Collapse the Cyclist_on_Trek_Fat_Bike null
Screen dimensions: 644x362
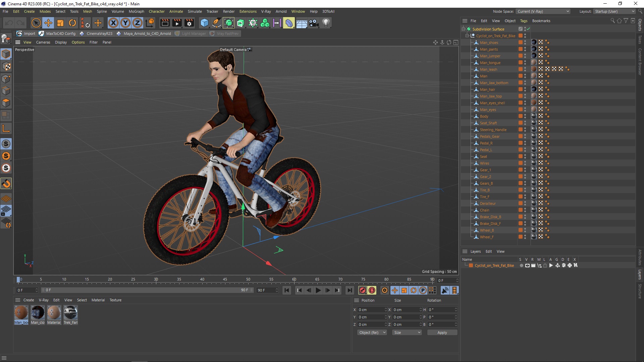[467, 36]
